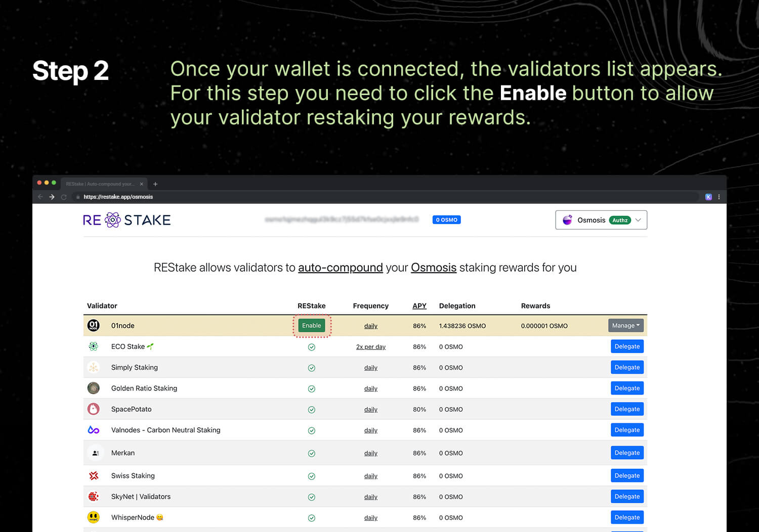
Task: Click the REStake checkmark for Golden Ratio Staking
Action: (312, 389)
